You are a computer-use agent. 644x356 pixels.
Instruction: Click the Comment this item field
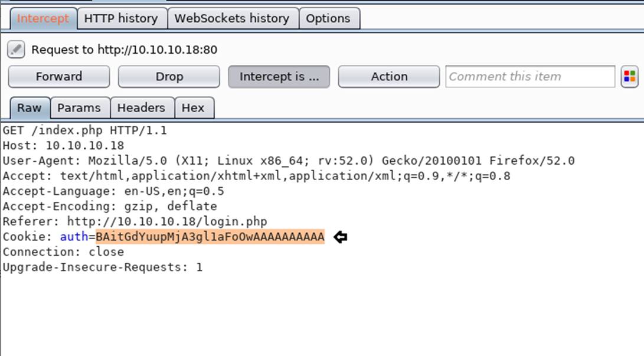click(x=530, y=77)
